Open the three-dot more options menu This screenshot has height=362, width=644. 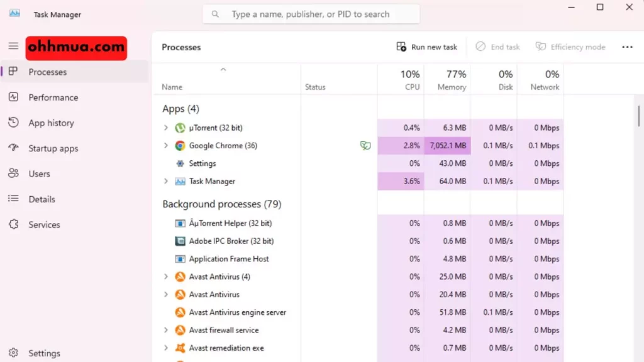tap(627, 47)
